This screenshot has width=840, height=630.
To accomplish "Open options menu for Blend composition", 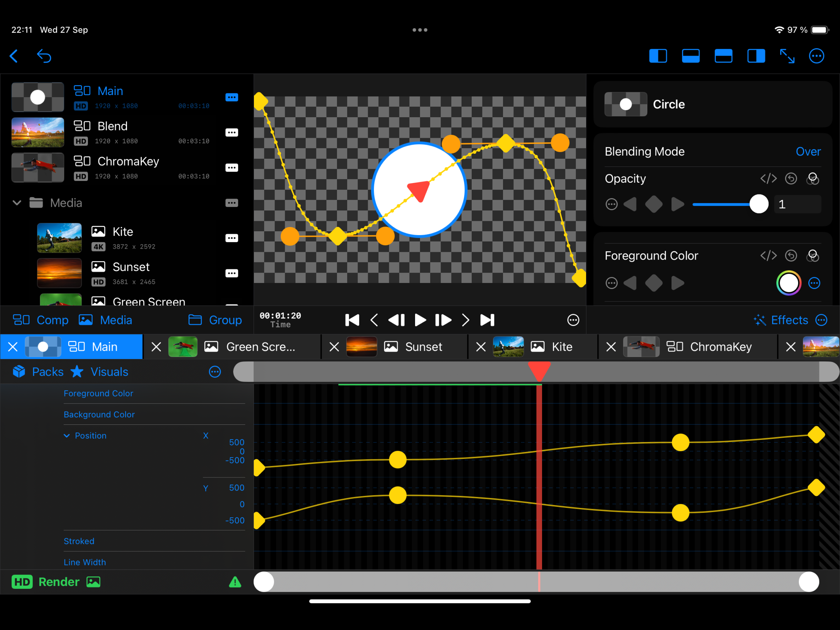I will 231,133.
